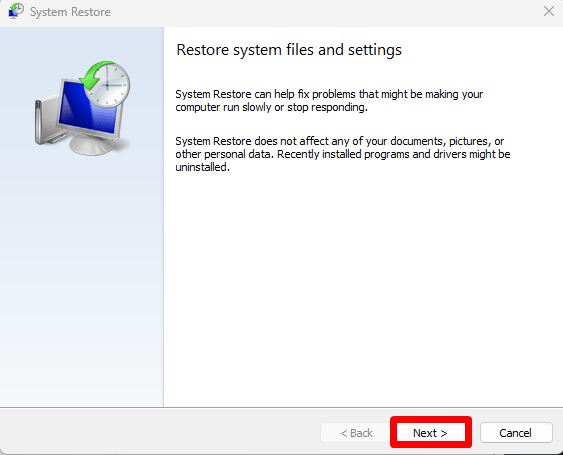
Task: Click the green curved arrow graphic
Action: [x=95, y=75]
